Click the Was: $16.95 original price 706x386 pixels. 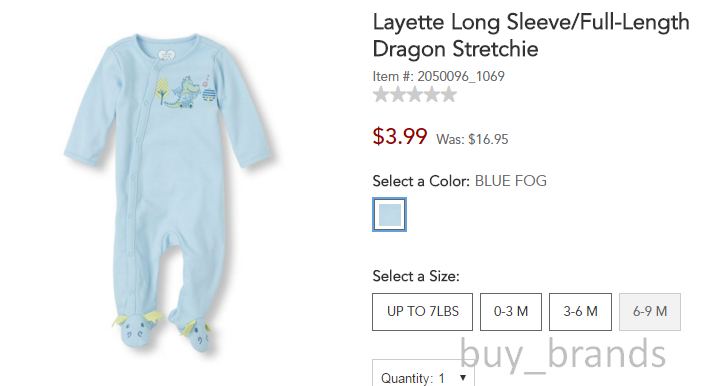472,140
